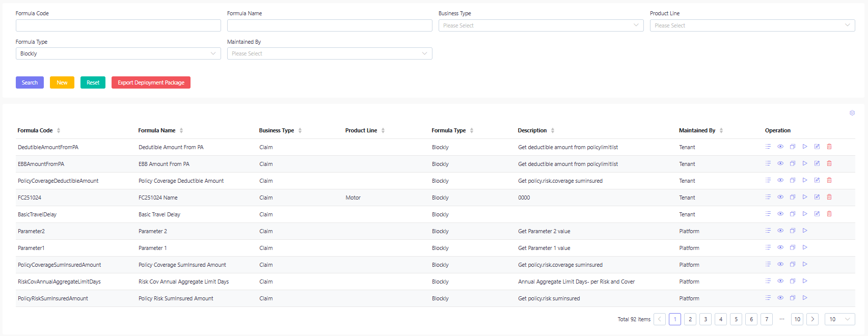Open the page size selector showing 10
The image size is (868, 336).
point(840,319)
